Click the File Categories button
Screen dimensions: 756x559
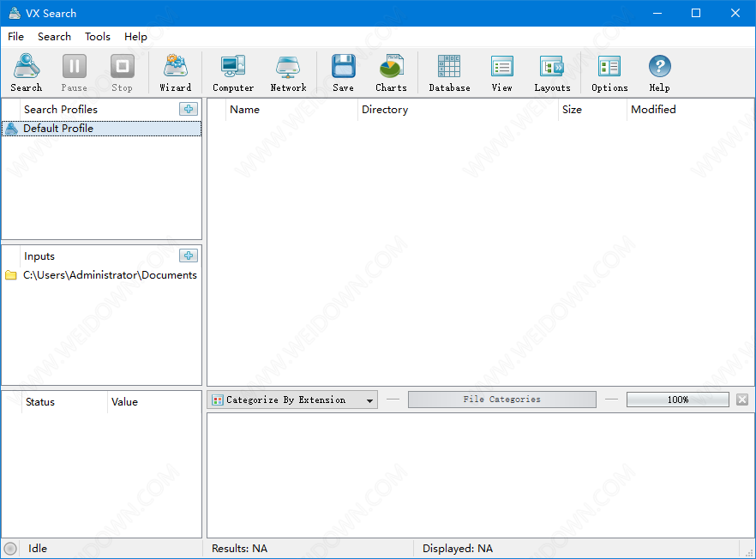[501, 400]
